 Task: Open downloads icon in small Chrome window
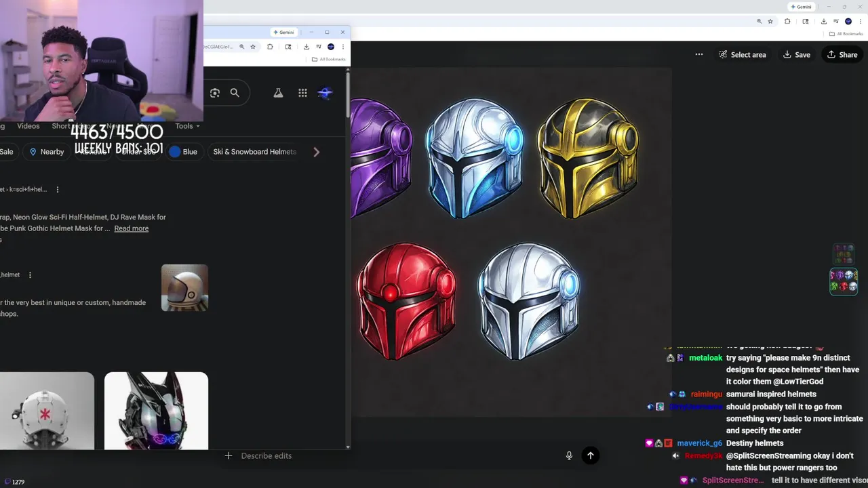307,47
